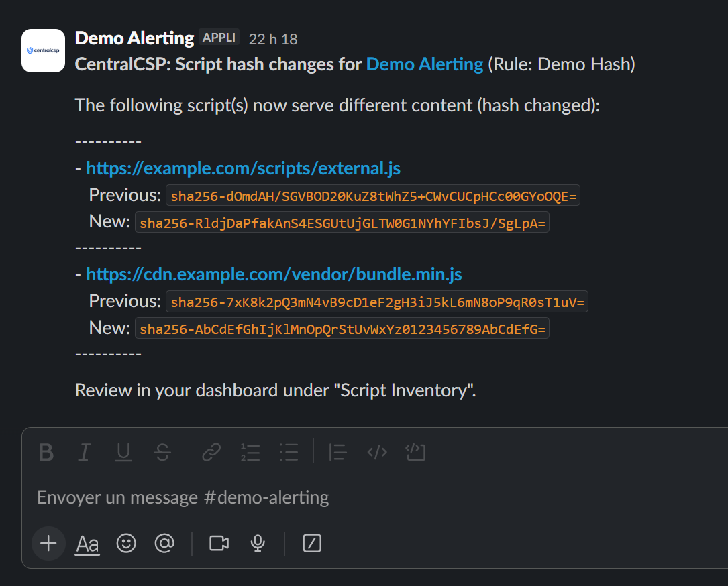Open https://example.com/scripts/external.js
This screenshot has height=586, width=728.
click(x=243, y=168)
